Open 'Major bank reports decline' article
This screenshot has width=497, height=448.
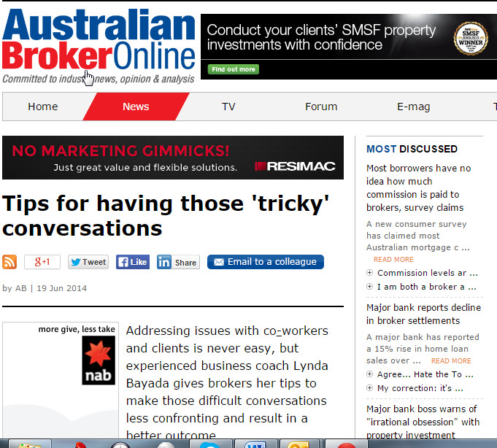(x=423, y=314)
